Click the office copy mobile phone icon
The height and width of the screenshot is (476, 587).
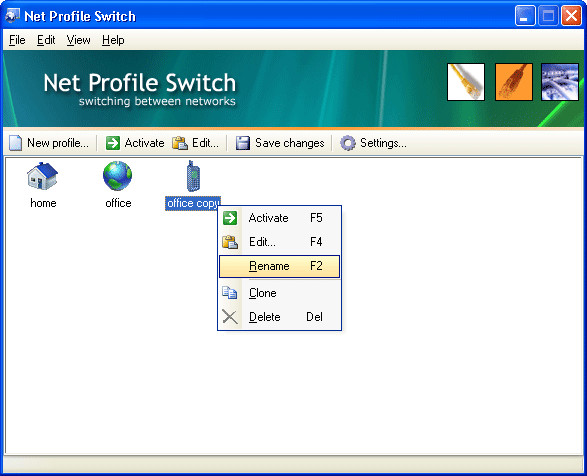click(193, 176)
